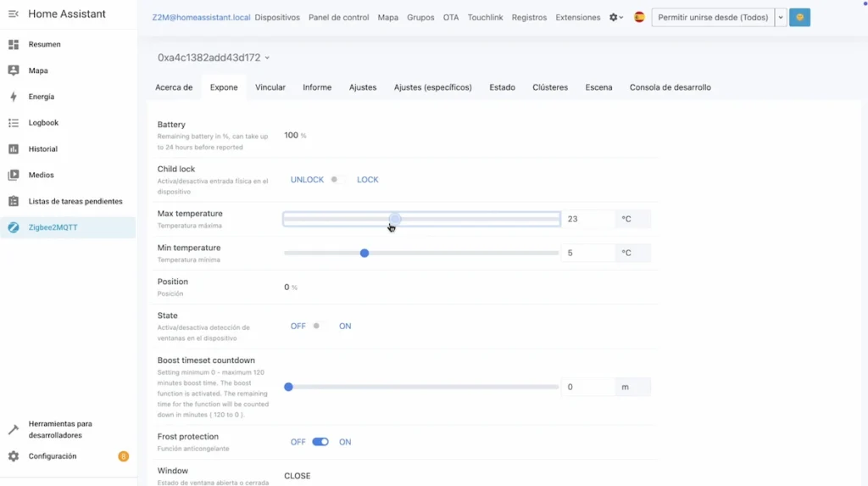
Task: Click the Max temperature value input field
Action: click(587, 219)
